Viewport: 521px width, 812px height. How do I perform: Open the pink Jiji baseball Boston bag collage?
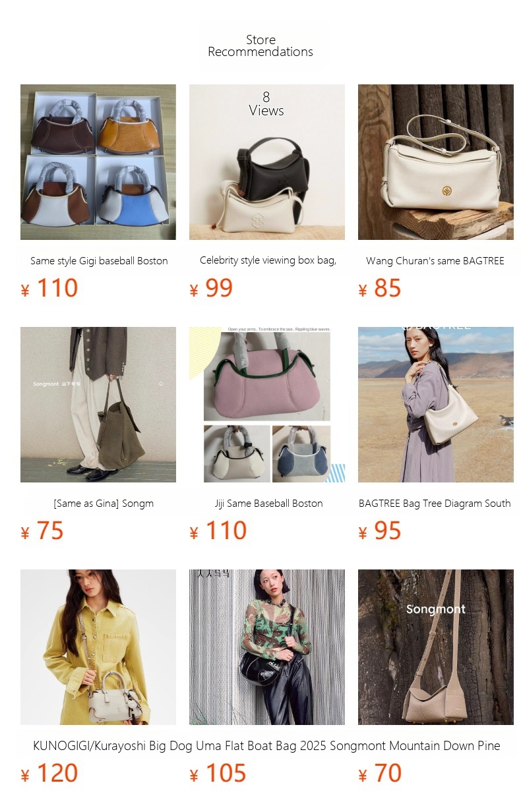pos(267,405)
